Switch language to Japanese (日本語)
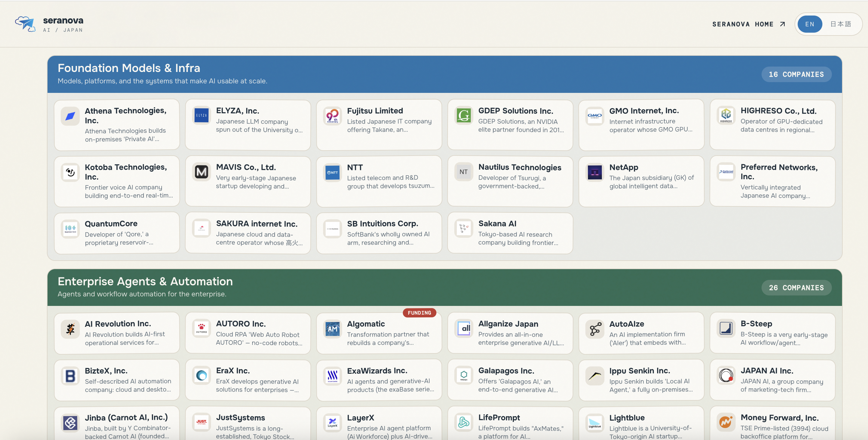Screen dimensions: 868x440 pyautogui.click(x=841, y=24)
